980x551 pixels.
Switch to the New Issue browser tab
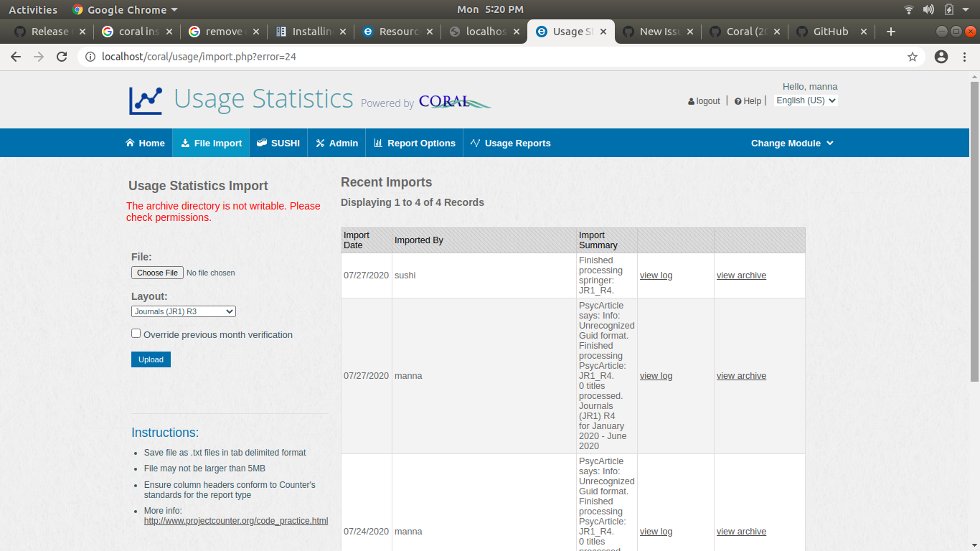(654, 32)
